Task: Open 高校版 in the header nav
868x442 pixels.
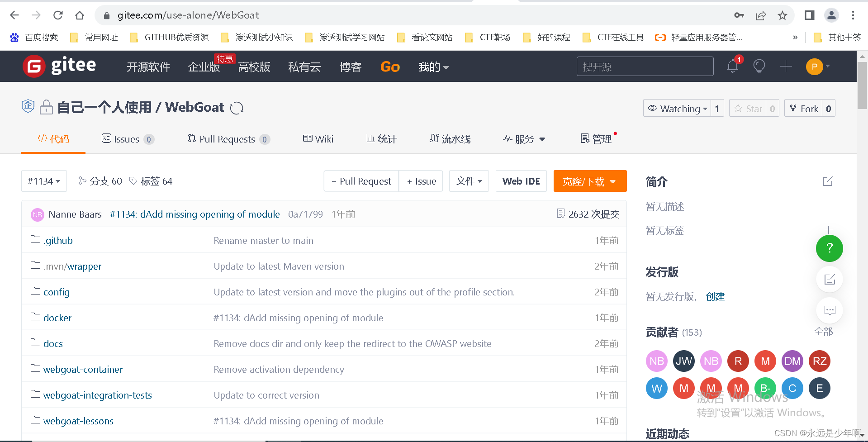Action: (x=254, y=67)
